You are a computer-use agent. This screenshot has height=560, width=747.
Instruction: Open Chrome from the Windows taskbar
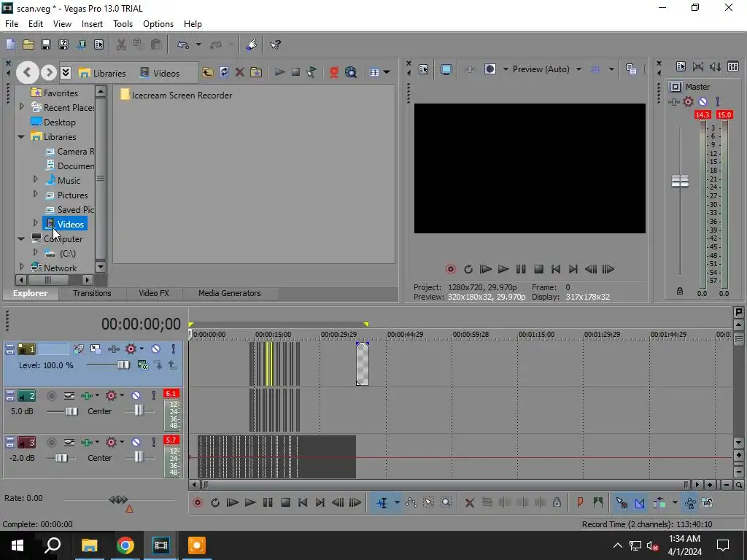pos(125,545)
